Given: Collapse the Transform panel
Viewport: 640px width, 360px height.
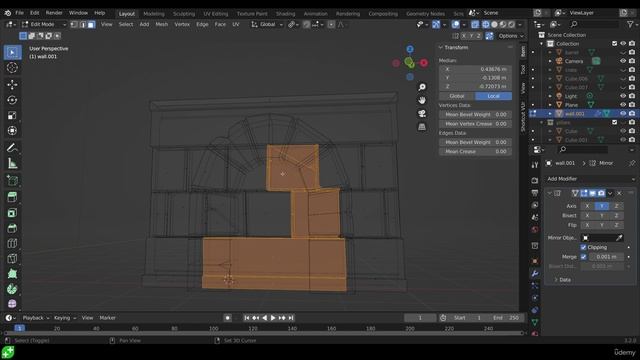Looking at the screenshot, I should pos(441,47).
